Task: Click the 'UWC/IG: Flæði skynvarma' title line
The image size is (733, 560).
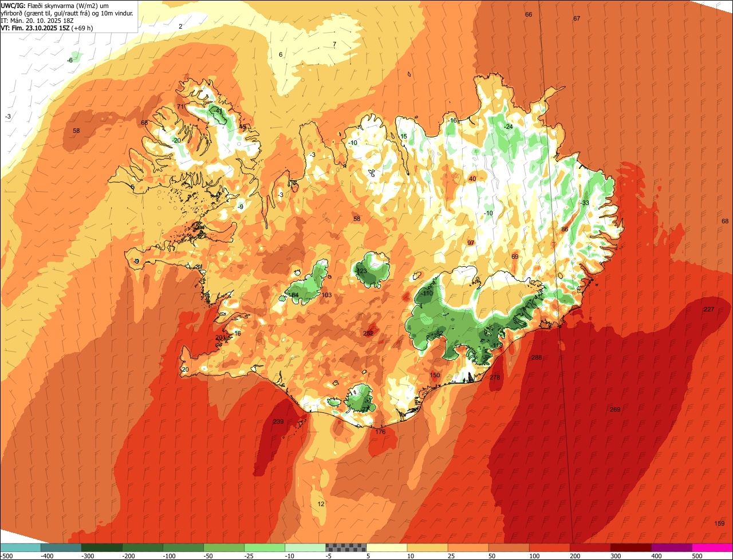Action: 55,5
